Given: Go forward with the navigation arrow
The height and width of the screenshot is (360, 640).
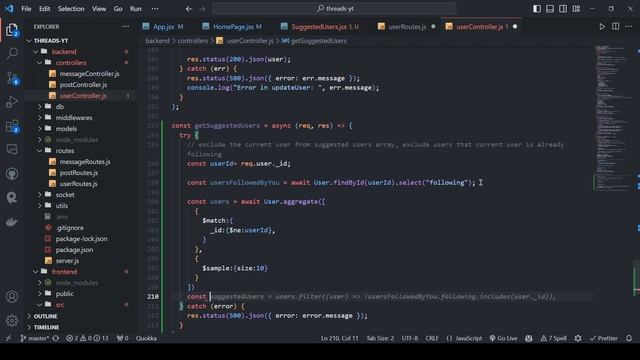Looking at the screenshot, I should pyautogui.click(x=202, y=9).
